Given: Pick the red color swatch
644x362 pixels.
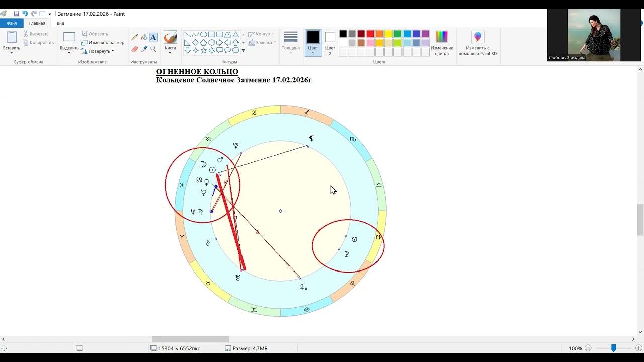Looking at the screenshot, I should 370,34.
